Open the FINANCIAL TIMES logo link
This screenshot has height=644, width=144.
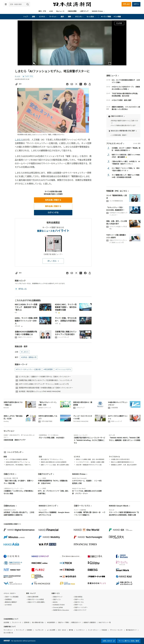coord(85,544)
